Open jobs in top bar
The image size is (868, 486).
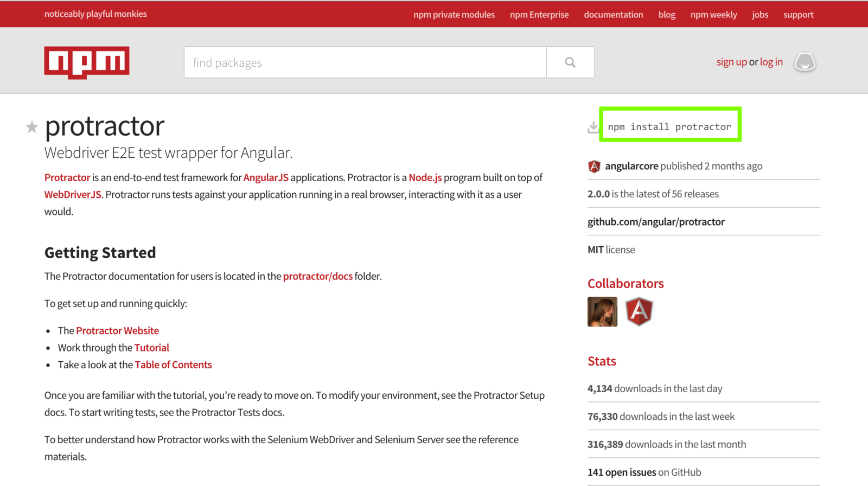[x=760, y=15]
